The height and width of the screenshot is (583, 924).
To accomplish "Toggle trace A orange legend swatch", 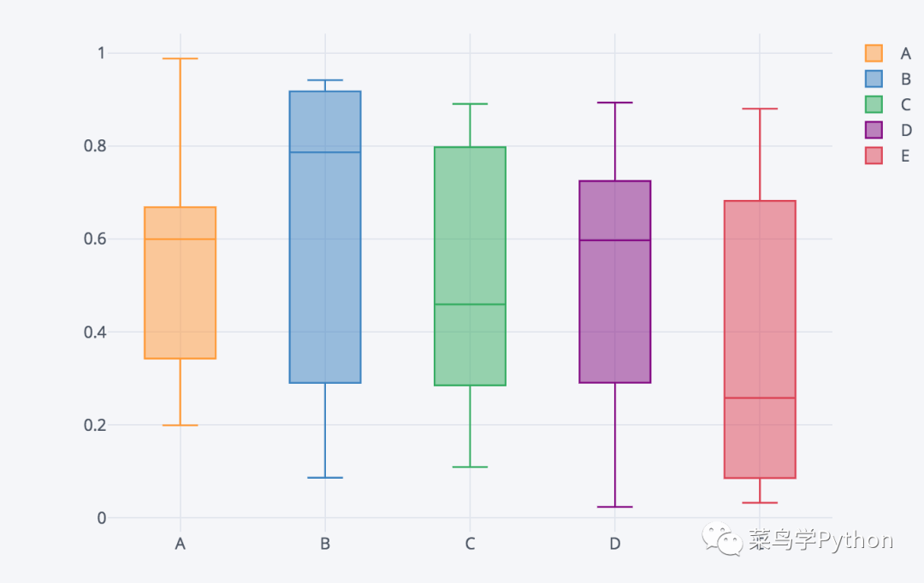I will pyautogui.click(x=874, y=53).
